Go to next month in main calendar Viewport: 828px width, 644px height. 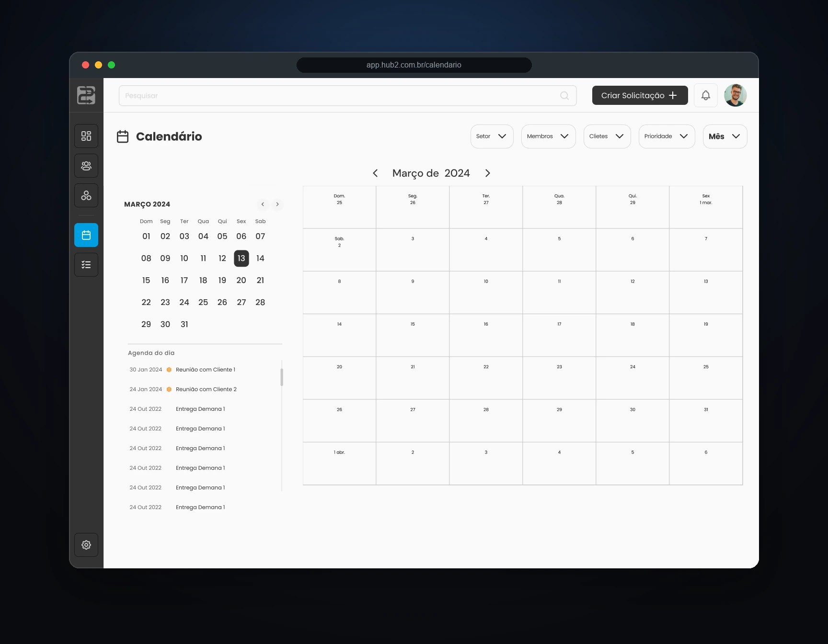487,173
